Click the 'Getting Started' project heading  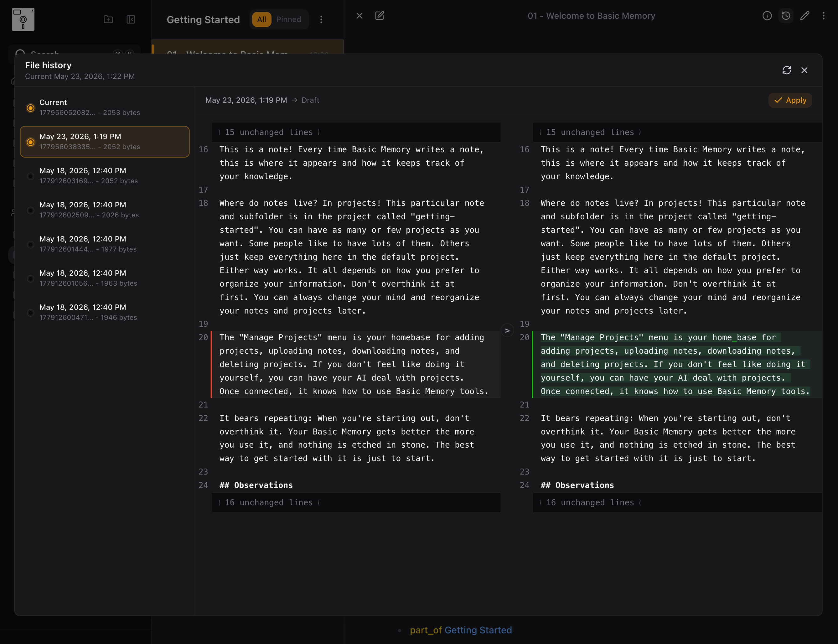coord(203,19)
